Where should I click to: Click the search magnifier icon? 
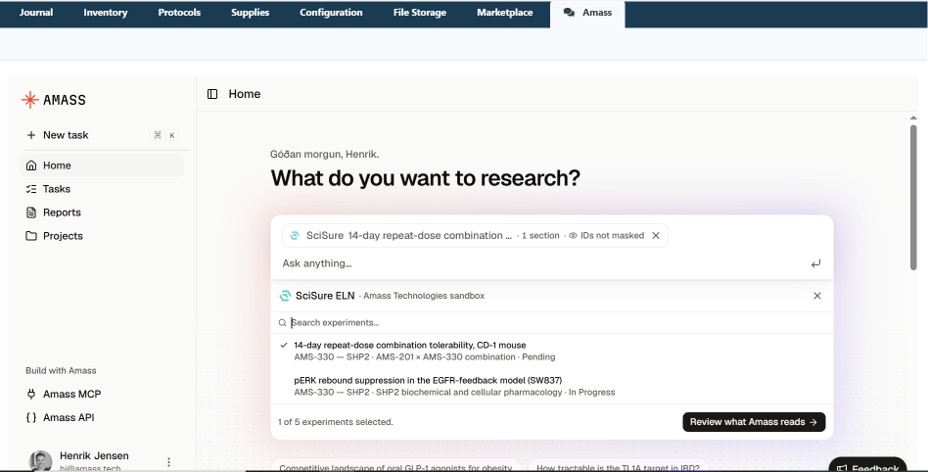(282, 322)
